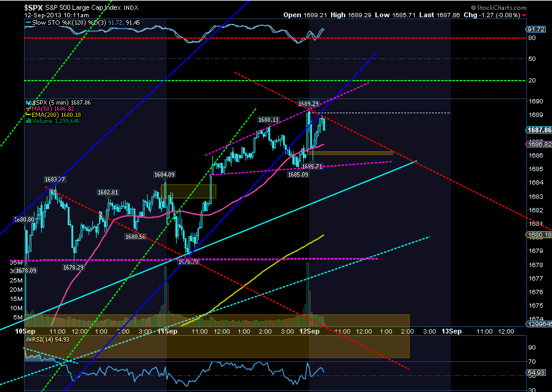Click the 1685.09 price label

tap(298, 174)
